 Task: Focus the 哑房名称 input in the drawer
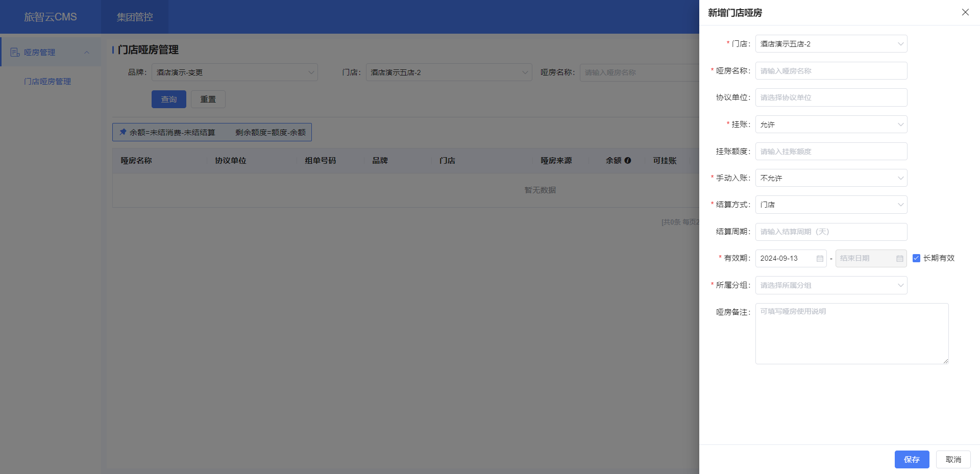click(x=831, y=71)
